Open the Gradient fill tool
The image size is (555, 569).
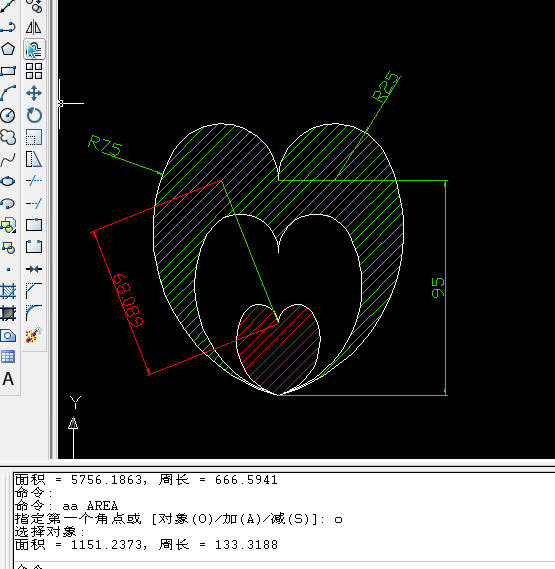pyautogui.click(x=8, y=313)
